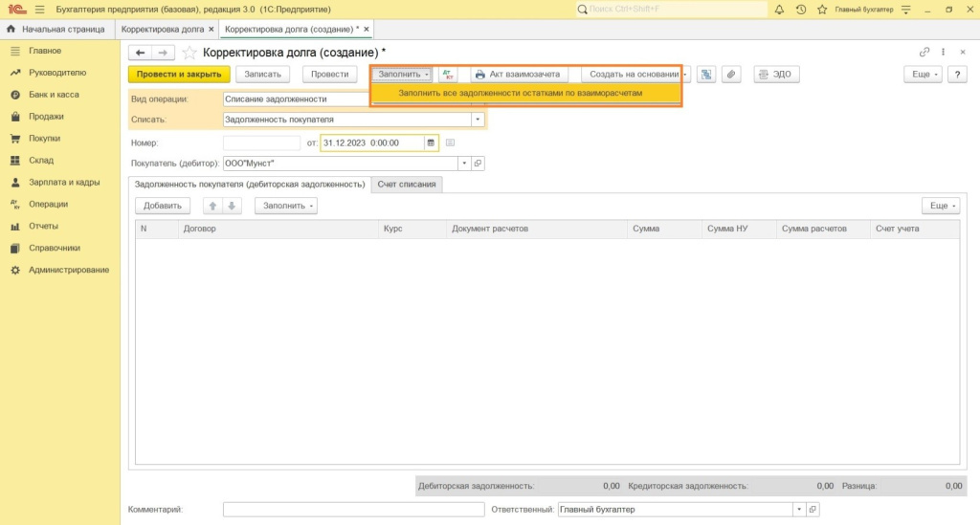The width and height of the screenshot is (980, 525).
Task: Navigate back with the left arrow
Action: pos(141,53)
